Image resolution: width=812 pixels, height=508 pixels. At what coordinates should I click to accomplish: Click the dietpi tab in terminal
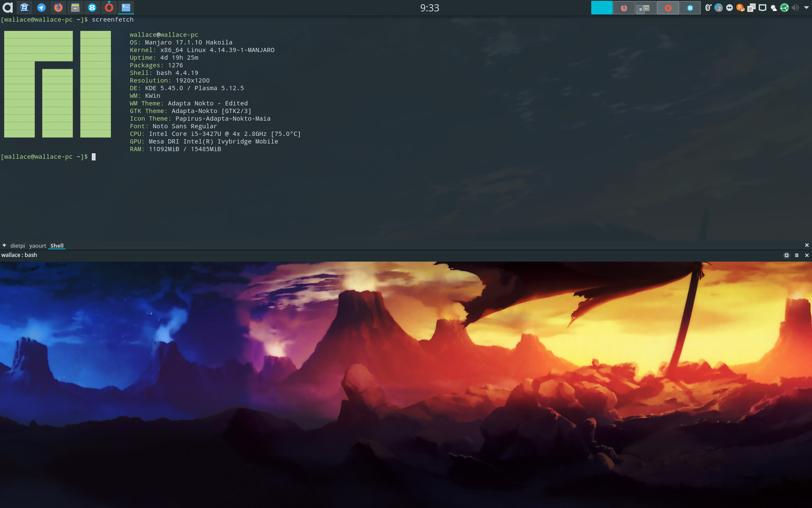pos(17,245)
